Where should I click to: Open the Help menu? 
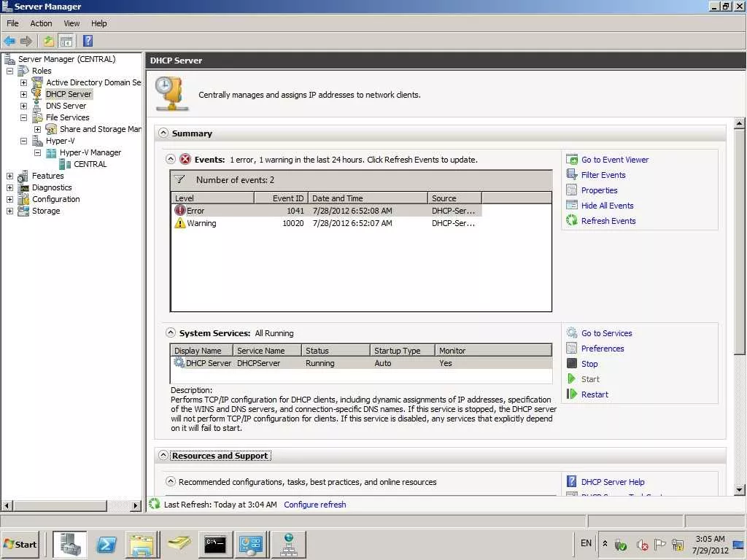(x=99, y=23)
